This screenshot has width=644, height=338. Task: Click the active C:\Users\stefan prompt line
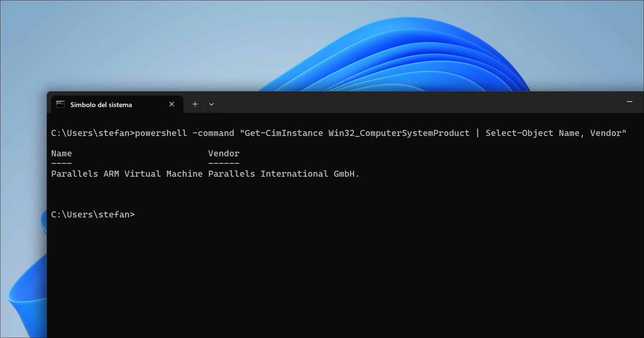click(93, 214)
